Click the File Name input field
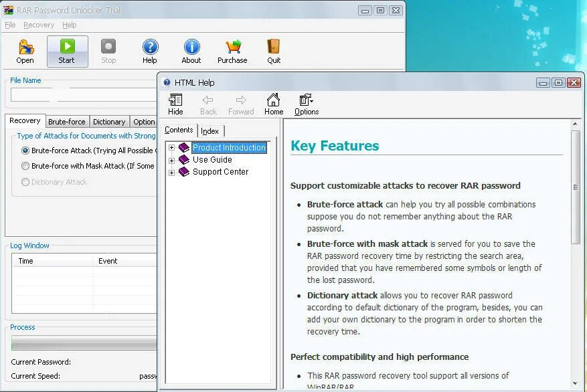Screen dimensions: 587x392 point(84,94)
